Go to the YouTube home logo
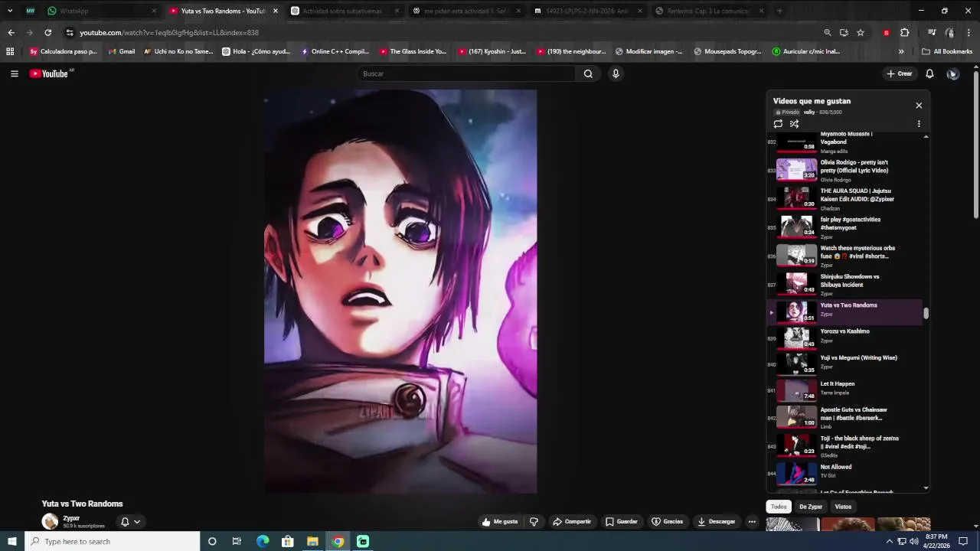Viewport: 980px width, 551px height. tap(49, 73)
